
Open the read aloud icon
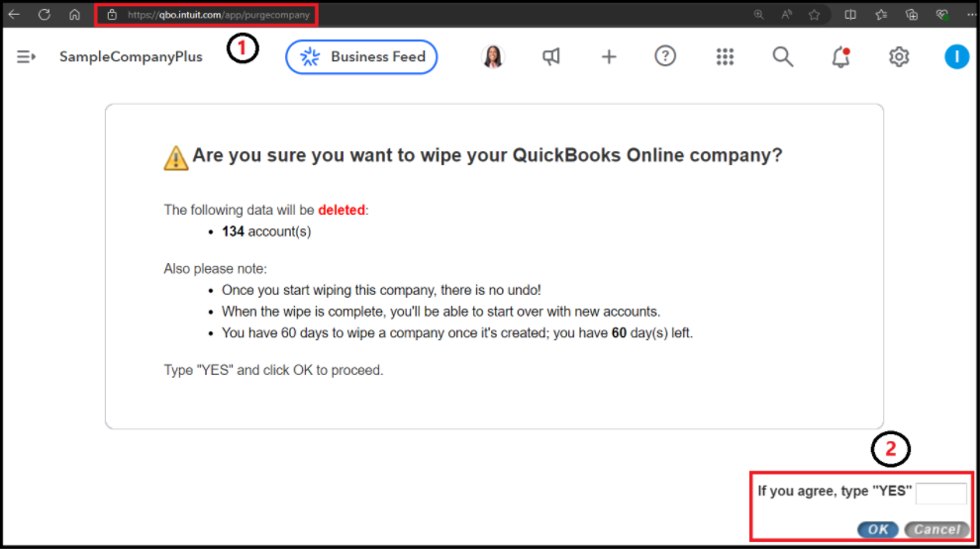point(786,15)
